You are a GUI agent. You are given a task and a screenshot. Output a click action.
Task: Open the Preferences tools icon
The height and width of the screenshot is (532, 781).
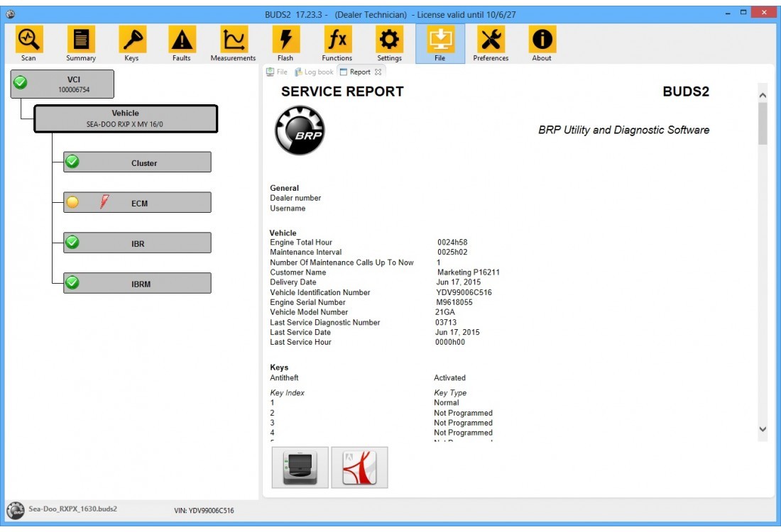[491, 43]
